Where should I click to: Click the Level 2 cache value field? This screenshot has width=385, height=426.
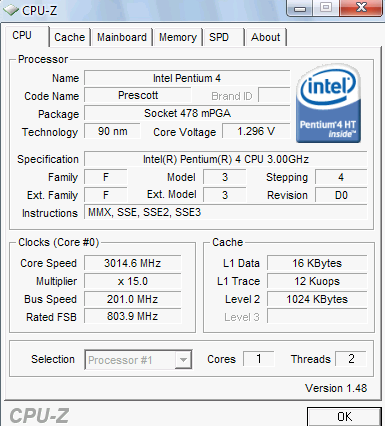pyautogui.click(x=317, y=299)
